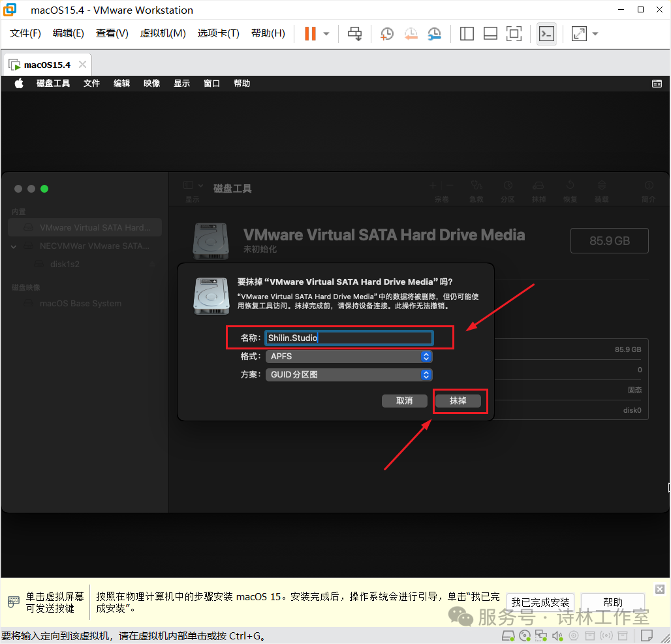Open the 选项卡(T) menu

pos(218,33)
